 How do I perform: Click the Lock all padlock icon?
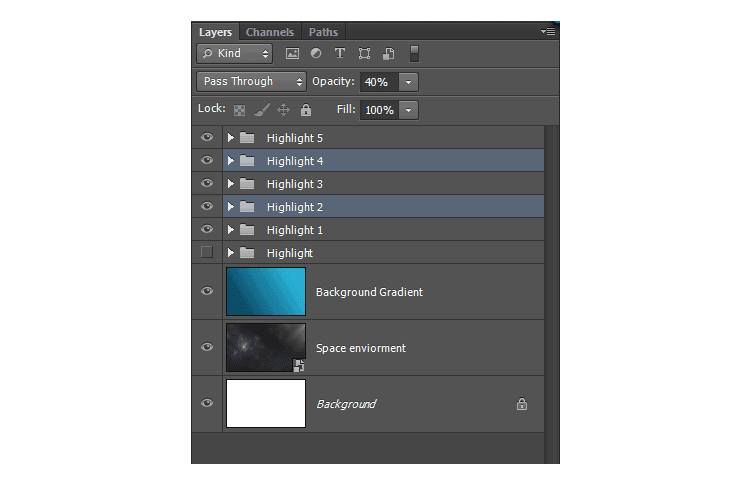click(306, 110)
